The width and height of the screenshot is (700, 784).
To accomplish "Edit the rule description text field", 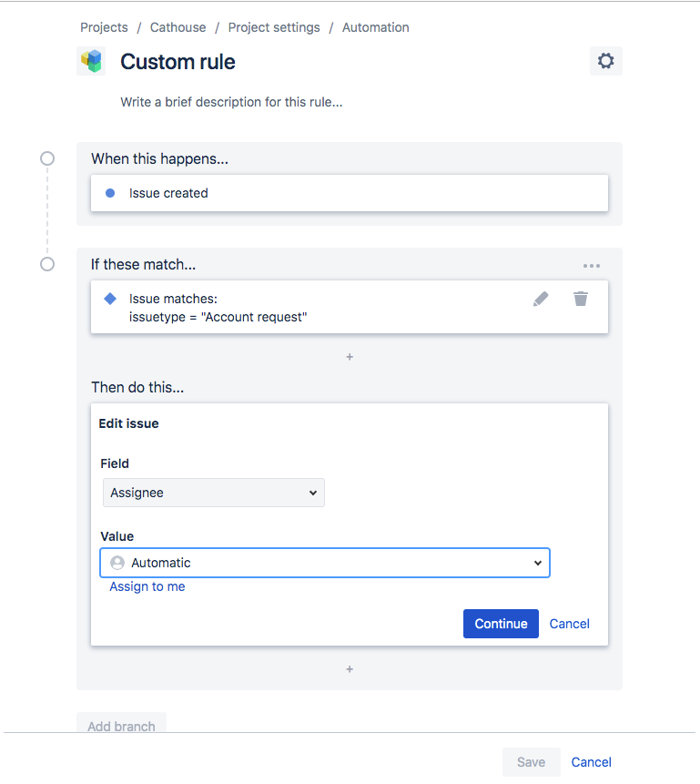I will (230, 102).
